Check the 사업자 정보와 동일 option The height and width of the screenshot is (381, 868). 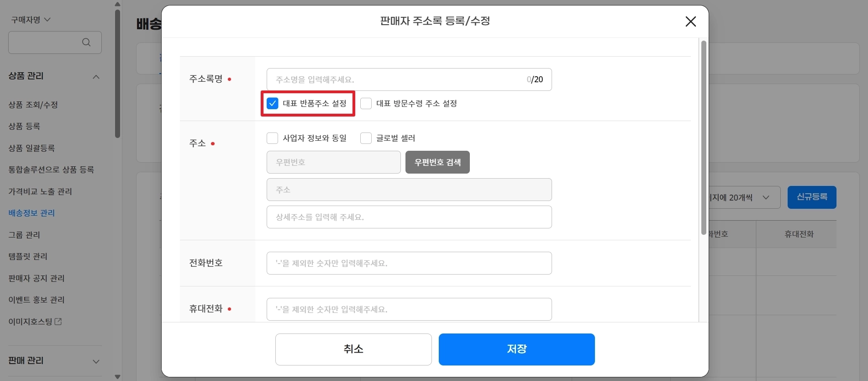[x=273, y=138]
